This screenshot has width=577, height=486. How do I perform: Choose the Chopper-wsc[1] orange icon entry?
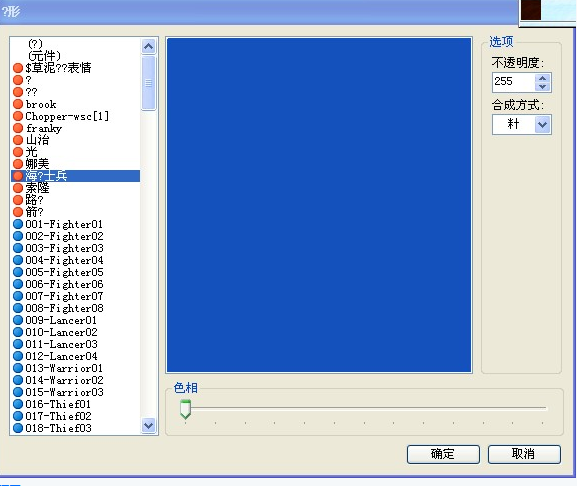[x=18, y=116]
